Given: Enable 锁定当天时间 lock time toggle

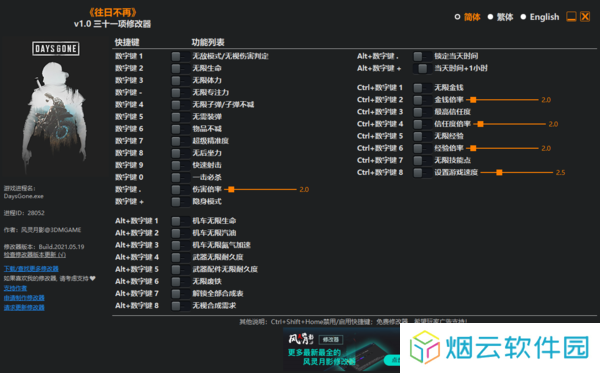Looking at the screenshot, I should (x=422, y=57).
